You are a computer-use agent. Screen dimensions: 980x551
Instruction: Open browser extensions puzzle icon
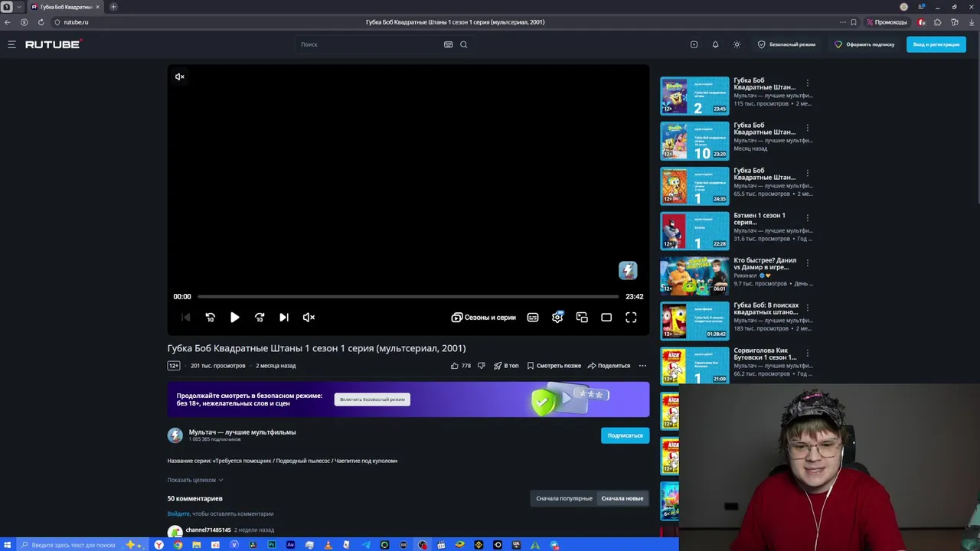[x=937, y=22]
